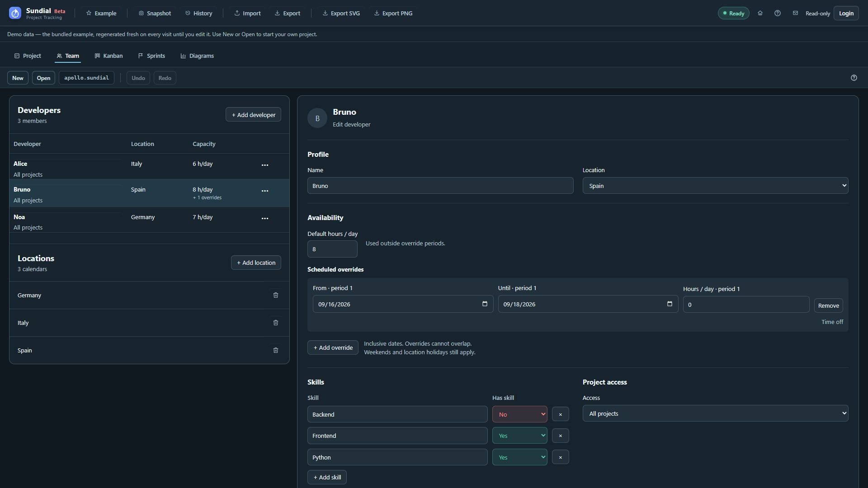Click the Read-only label
The width and height of the screenshot is (868, 488).
click(x=817, y=13)
